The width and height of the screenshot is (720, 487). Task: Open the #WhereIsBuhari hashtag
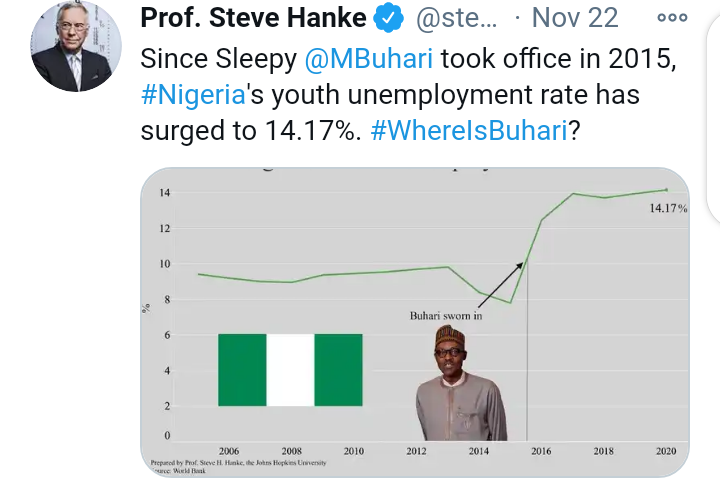point(469,130)
